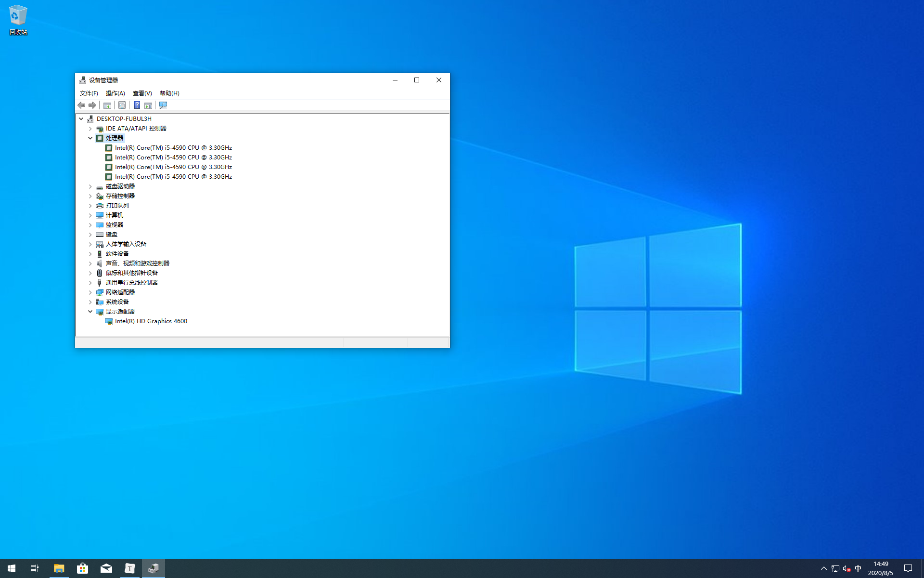Collapse the 显示适配器 display adapters node
This screenshot has height=578, width=924.
tap(90, 311)
